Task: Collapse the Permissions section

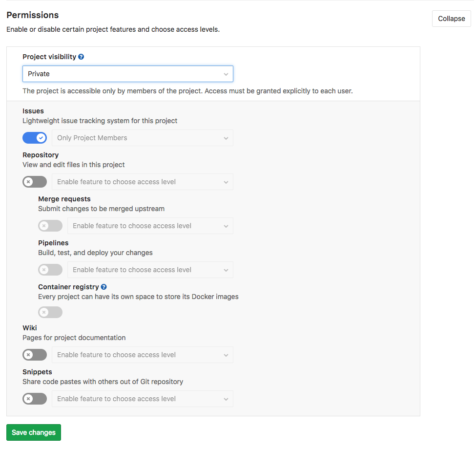Action: [451, 18]
